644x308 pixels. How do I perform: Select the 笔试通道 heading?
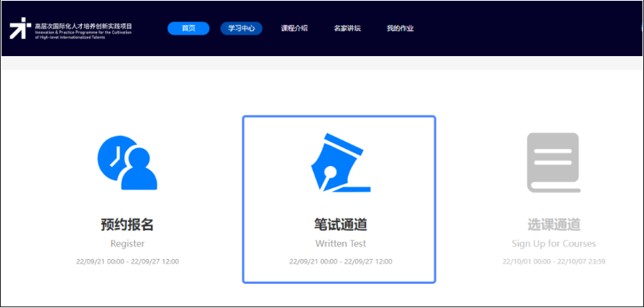(x=340, y=225)
